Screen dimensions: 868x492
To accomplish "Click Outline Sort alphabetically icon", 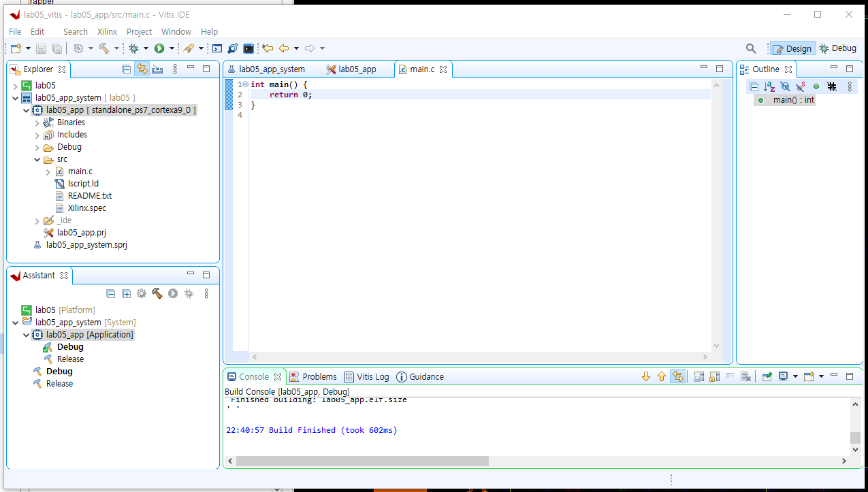I will (769, 86).
